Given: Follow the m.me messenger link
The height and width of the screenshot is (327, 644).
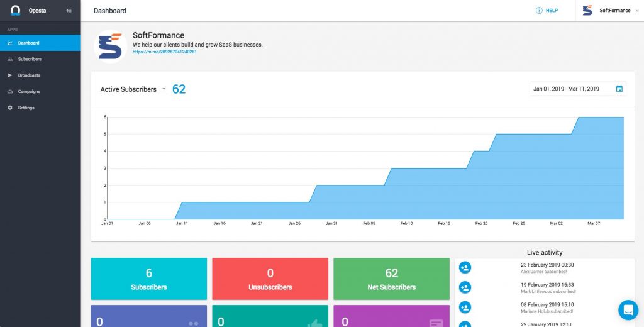Looking at the screenshot, I should (164, 52).
